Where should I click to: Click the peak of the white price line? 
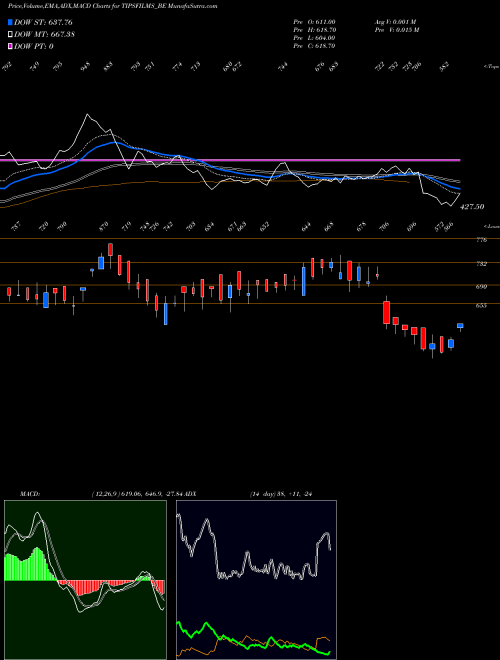(88, 114)
